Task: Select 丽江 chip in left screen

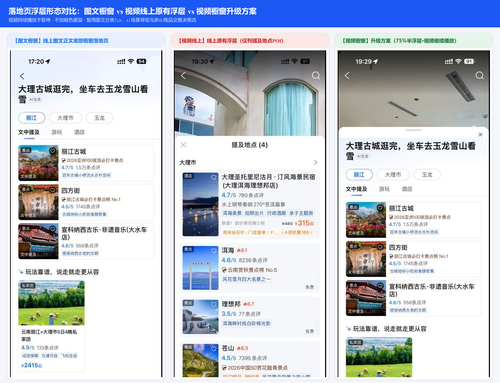Action: click(x=31, y=118)
